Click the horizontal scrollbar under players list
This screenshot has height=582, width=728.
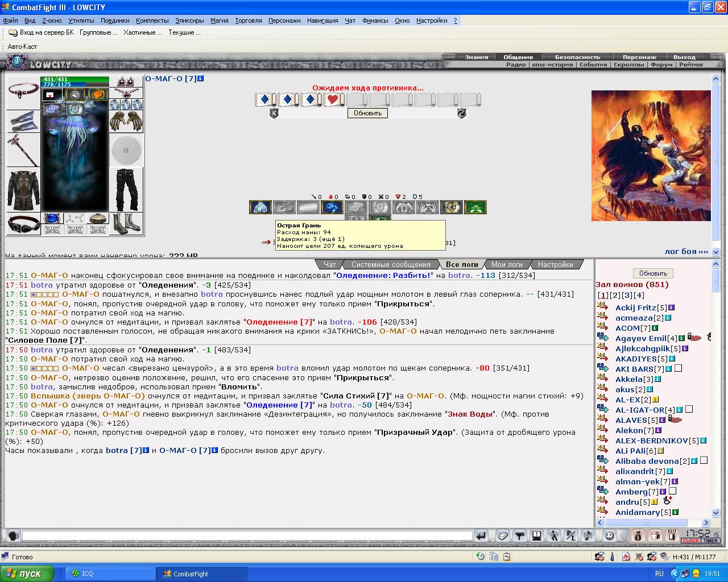point(653,522)
